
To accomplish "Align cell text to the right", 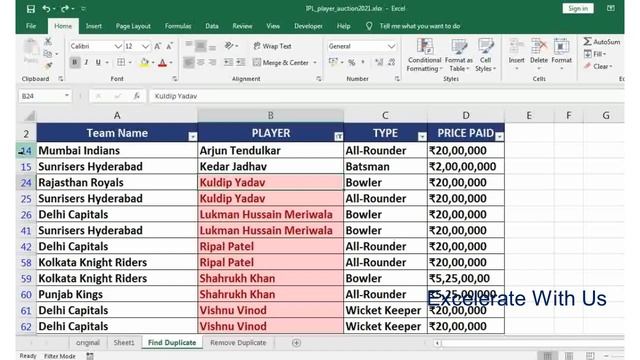I will pyautogui.click(x=212, y=62).
